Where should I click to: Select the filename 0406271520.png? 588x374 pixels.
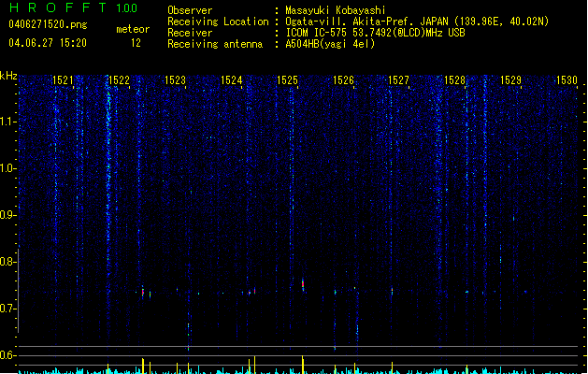click(48, 24)
